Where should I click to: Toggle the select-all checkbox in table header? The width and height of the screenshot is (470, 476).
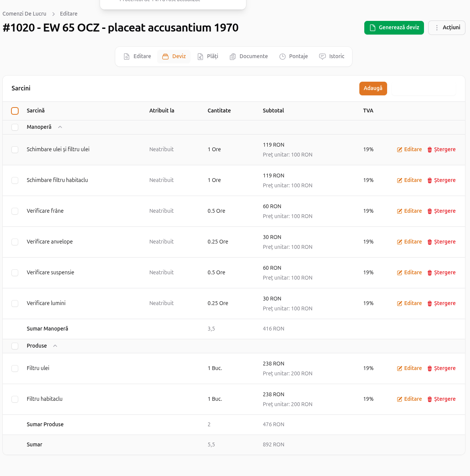point(15,111)
